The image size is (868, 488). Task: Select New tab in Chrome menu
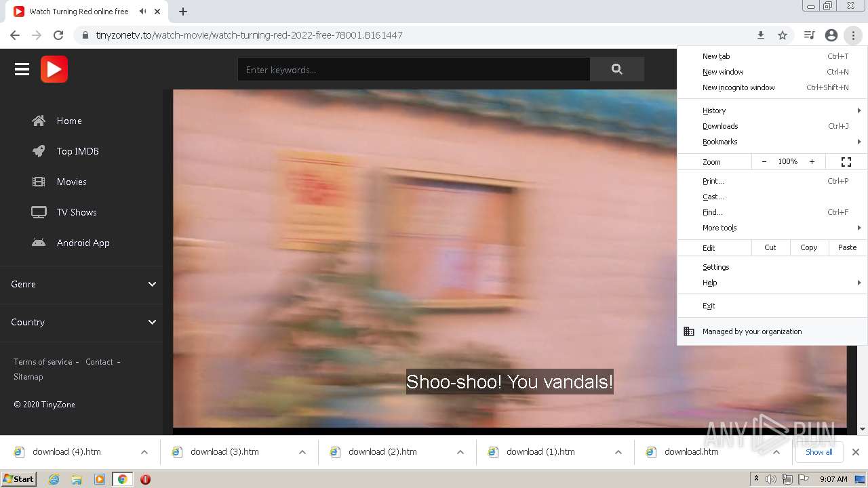pyautogui.click(x=772, y=56)
